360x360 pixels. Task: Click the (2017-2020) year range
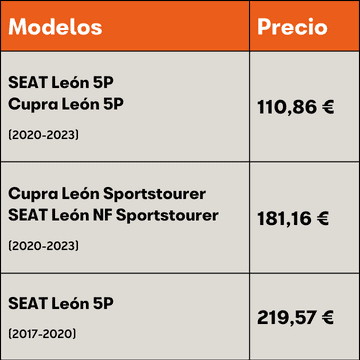[42, 334]
